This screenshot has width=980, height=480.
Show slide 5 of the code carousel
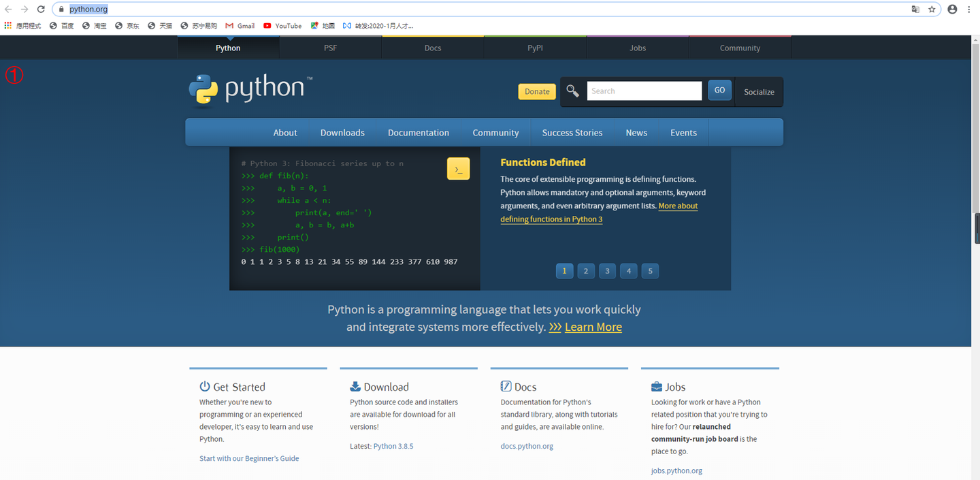pos(650,271)
